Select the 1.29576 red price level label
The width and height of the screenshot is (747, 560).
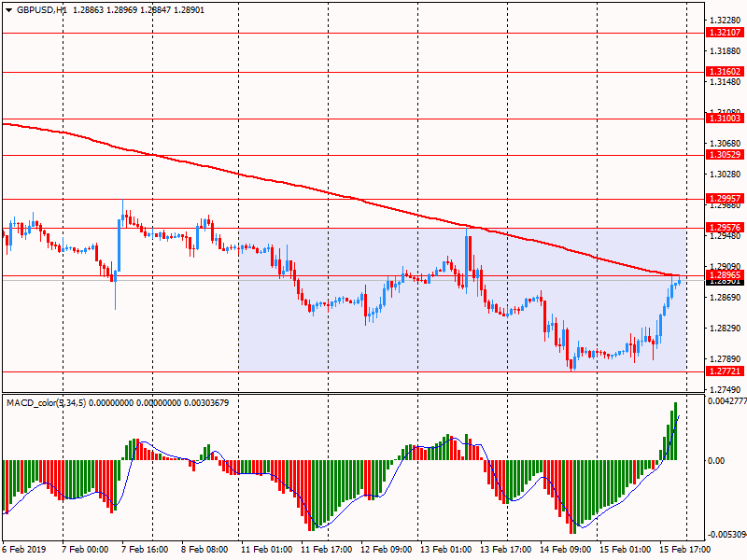tap(725, 227)
